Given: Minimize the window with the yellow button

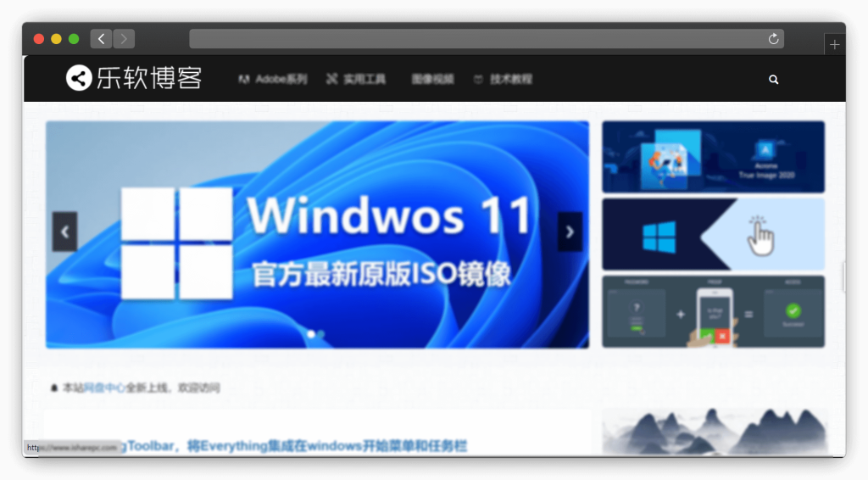Looking at the screenshot, I should [x=56, y=39].
